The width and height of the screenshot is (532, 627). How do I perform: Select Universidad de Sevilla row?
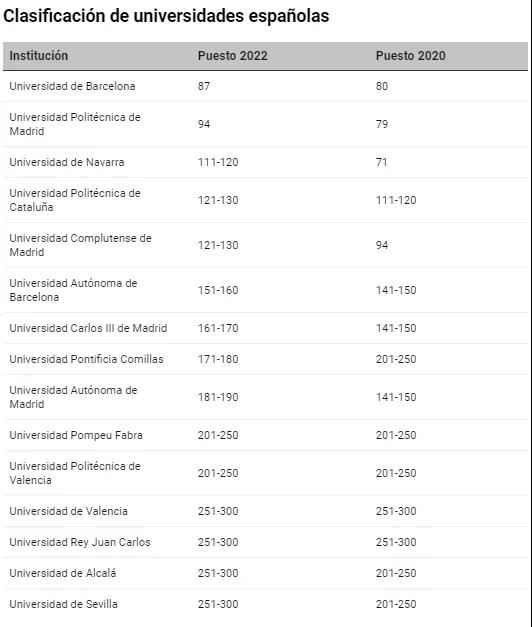(265, 604)
